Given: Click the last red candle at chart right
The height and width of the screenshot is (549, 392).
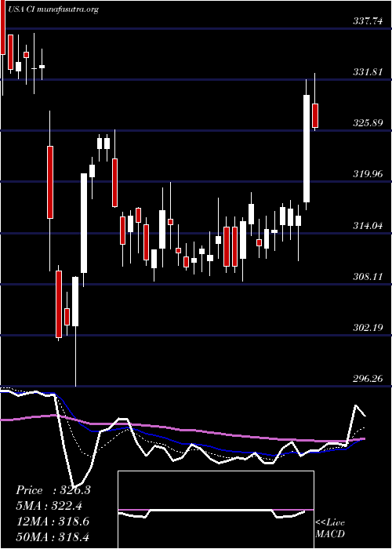Looking at the screenshot, I should pyautogui.click(x=315, y=115).
